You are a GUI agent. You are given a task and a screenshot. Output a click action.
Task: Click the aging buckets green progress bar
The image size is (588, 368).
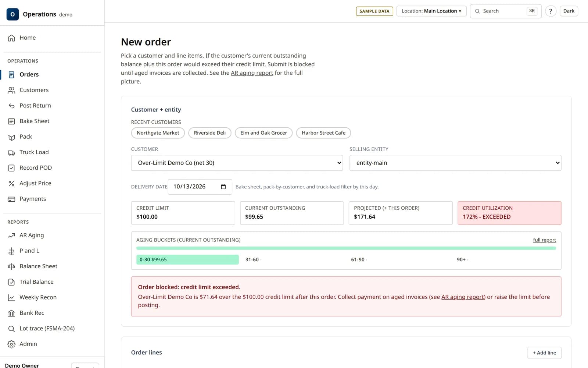(346, 248)
